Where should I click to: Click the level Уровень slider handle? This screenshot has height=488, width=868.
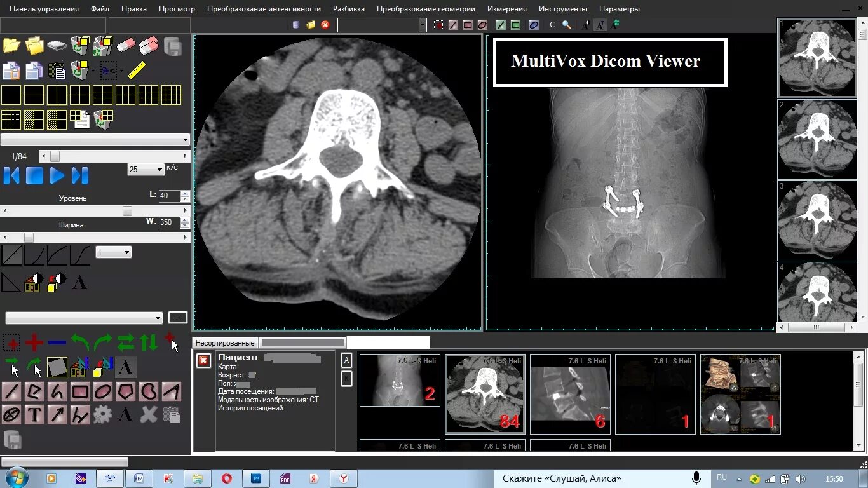pos(127,211)
